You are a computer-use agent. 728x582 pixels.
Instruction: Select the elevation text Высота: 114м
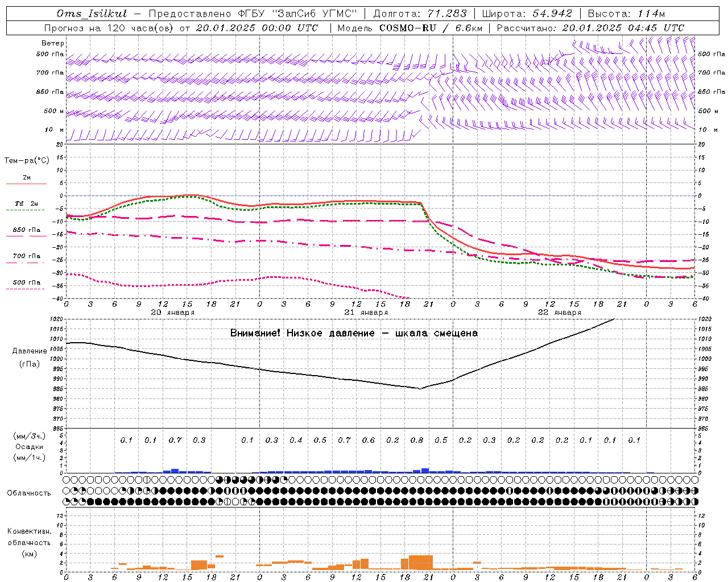pyautogui.click(x=626, y=14)
